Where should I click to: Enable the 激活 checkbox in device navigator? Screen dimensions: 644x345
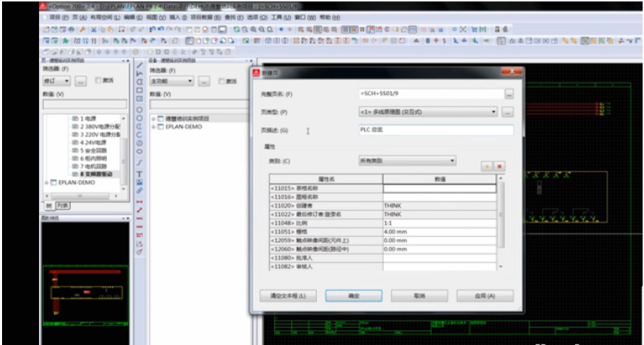pyautogui.click(x=222, y=81)
